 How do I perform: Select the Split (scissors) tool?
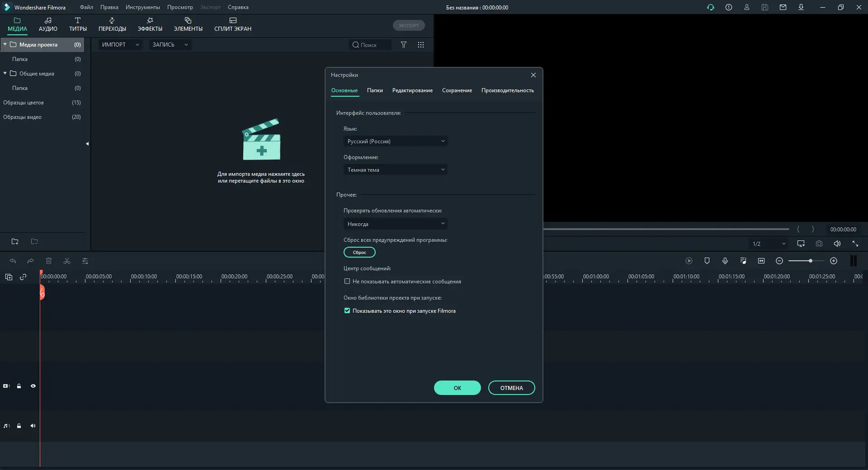tap(66, 261)
